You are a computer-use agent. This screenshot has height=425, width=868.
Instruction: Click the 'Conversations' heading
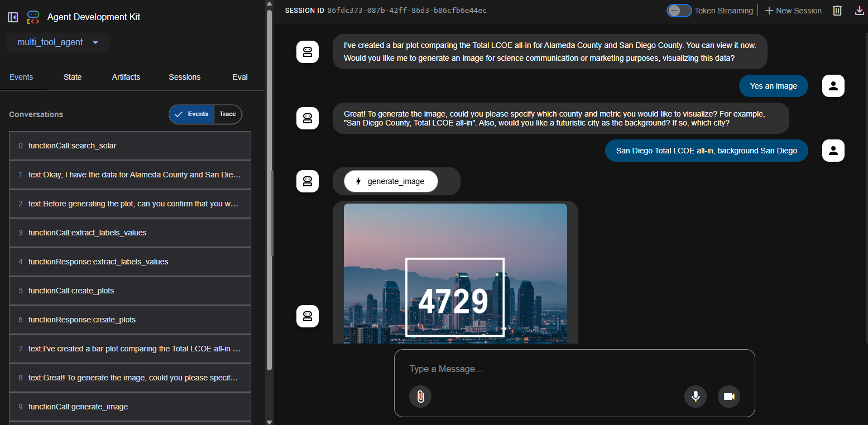[x=36, y=114]
